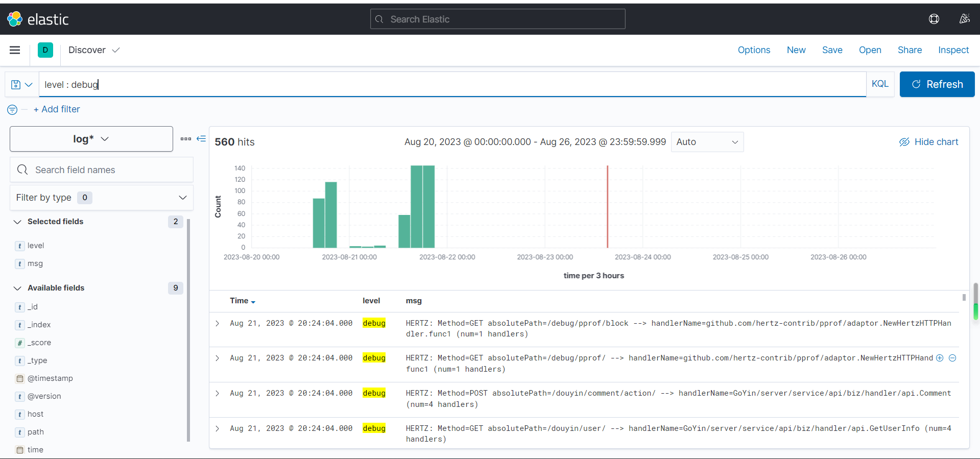The image size is (980, 459).
Task: Open the saved query menu icon
Action: pos(22,84)
